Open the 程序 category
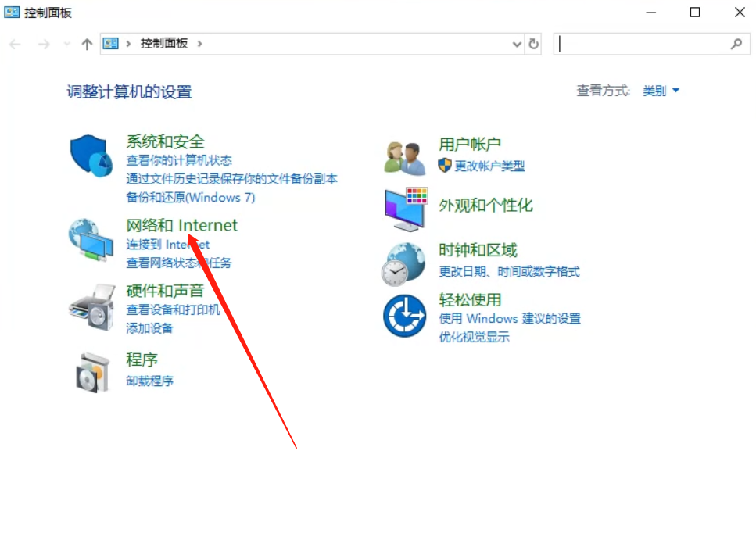Image resolution: width=756 pixels, height=533 pixels. [x=142, y=360]
